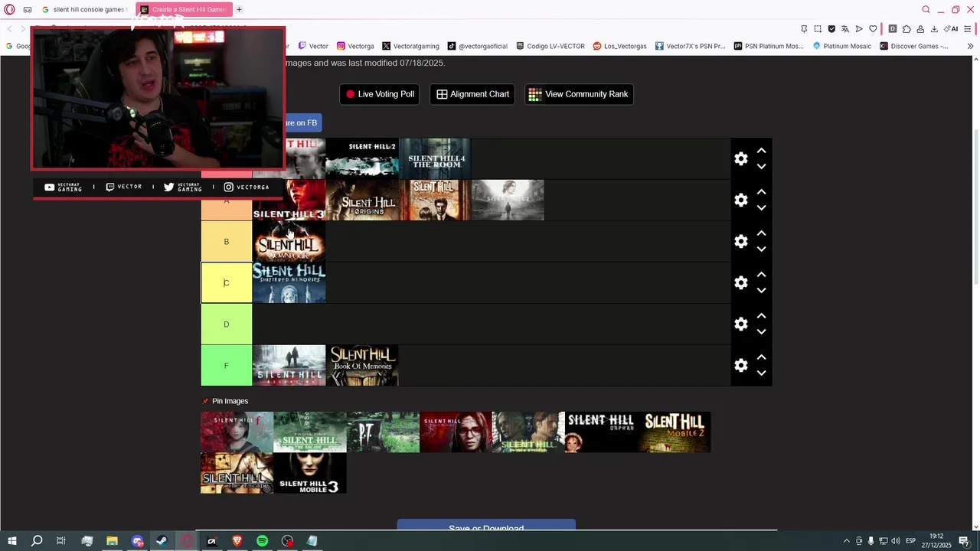The image size is (980, 551).
Task: Open settings gear for the F tier row
Action: [x=740, y=365]
